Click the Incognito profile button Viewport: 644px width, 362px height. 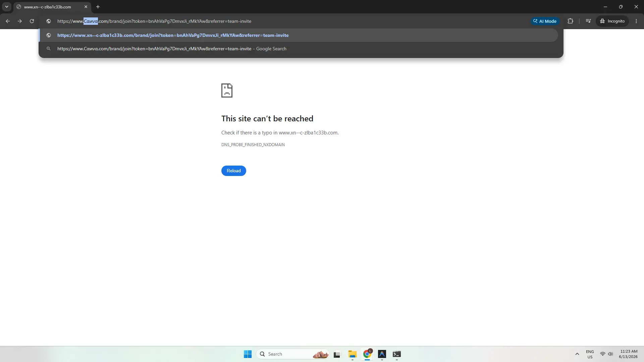(612, 21)
